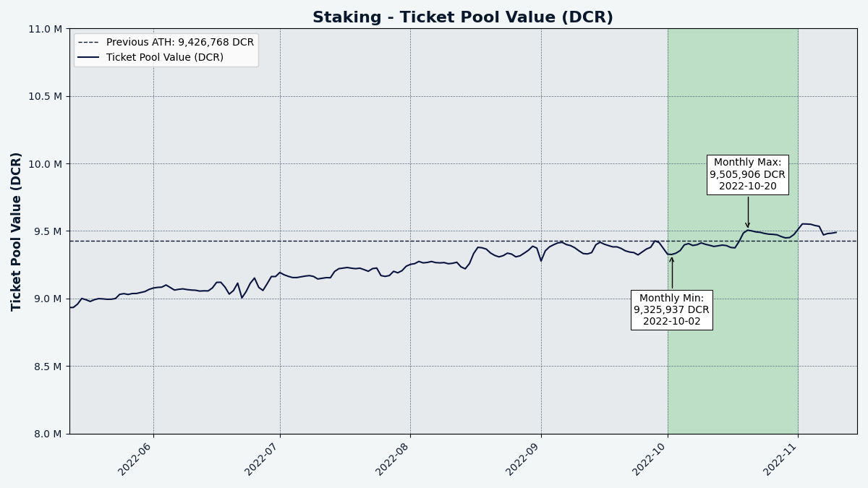Click the 2022-08 x-axis tick label
Viewport: 868px width, 488px height.
(393, 458)
